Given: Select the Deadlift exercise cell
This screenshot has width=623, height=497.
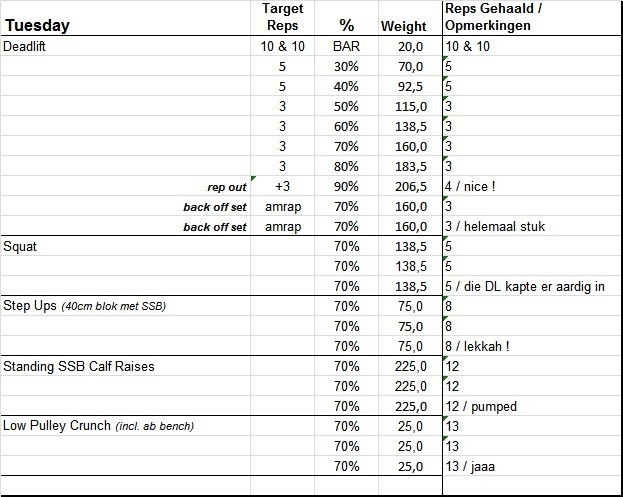Looking at the screenshot, I should [x=30, y=46].
